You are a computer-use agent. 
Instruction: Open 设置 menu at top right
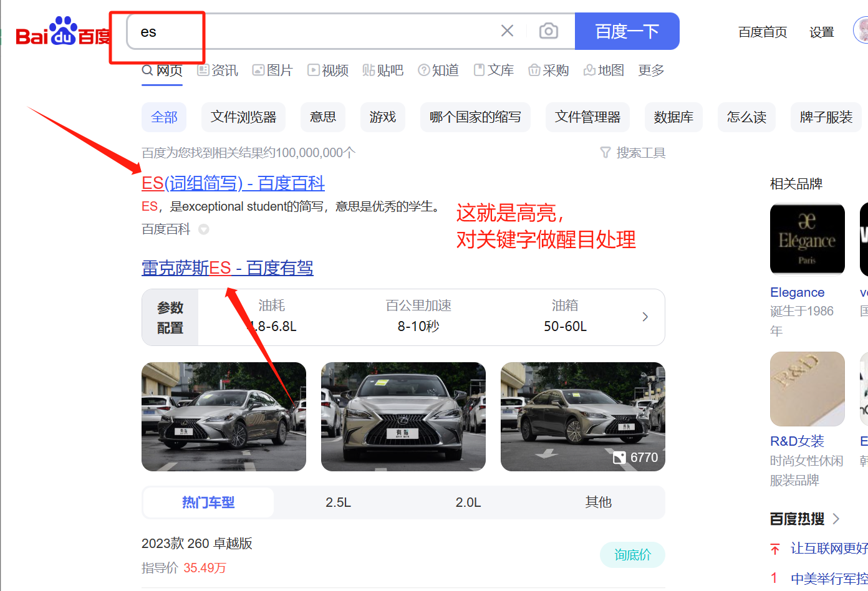[822, 32]
